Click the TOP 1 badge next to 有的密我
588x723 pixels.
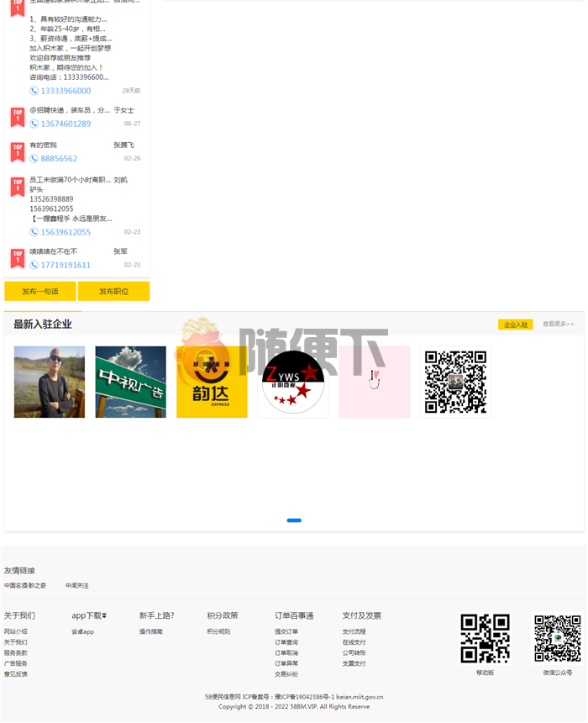(x=18, y=151)
